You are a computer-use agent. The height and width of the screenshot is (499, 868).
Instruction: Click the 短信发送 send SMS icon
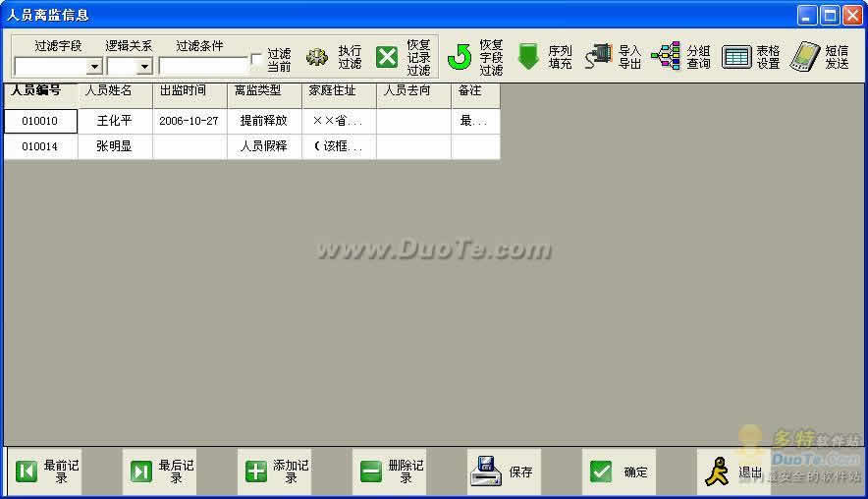click(x=805, y=57)
